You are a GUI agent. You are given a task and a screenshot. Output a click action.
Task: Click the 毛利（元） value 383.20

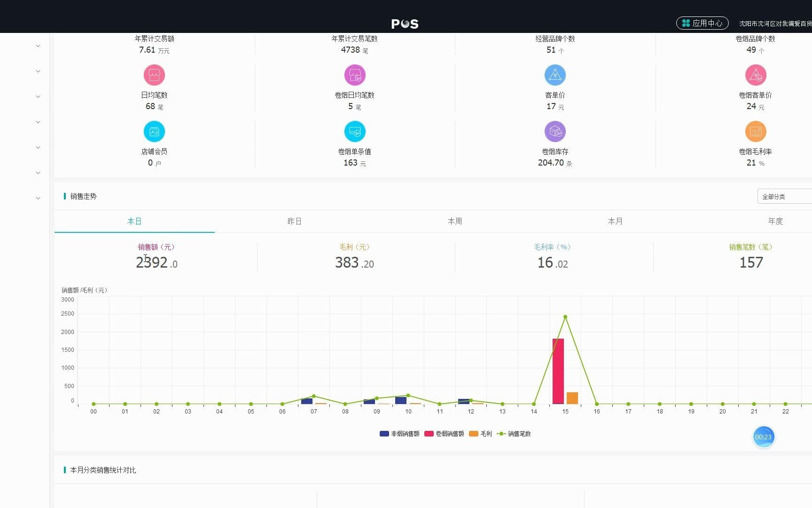pos(354,262)
